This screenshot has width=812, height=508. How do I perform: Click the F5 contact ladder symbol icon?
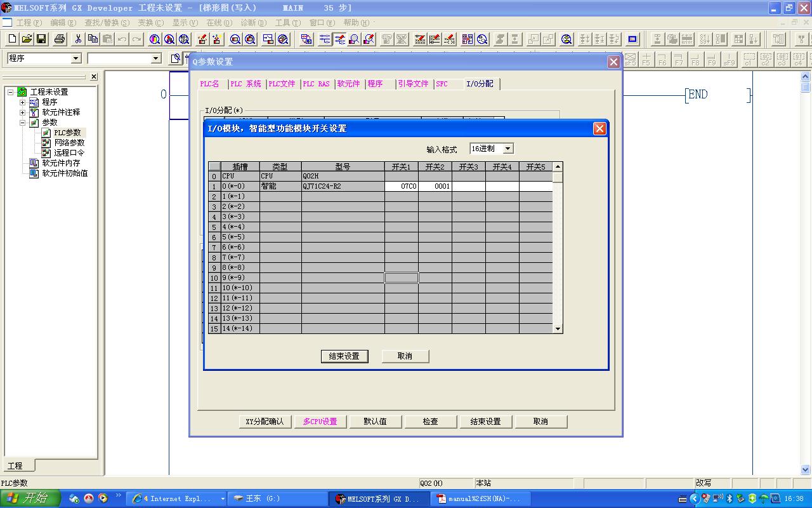pos(646,60)
